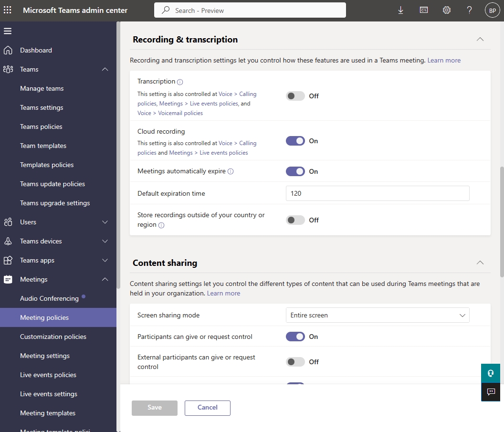
Task: Give feedback via the speech bubble icon
Action: point(491,392)
